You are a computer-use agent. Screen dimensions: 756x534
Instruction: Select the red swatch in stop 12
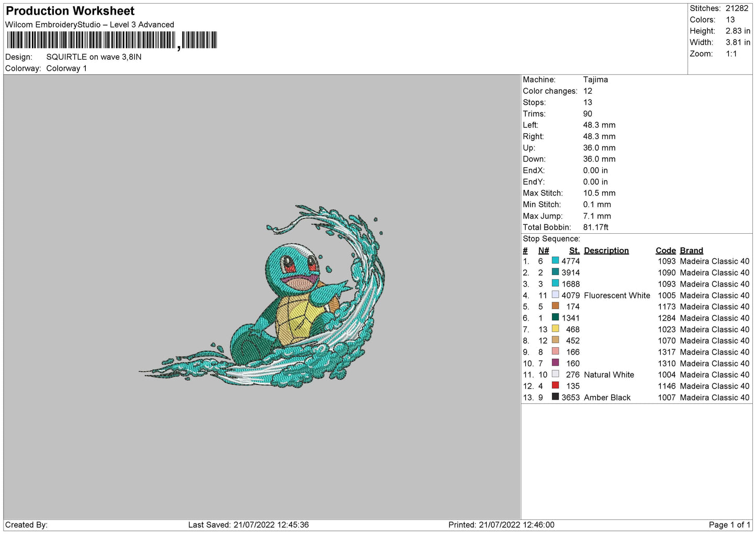pyautogui.click(x=555, y=385)
